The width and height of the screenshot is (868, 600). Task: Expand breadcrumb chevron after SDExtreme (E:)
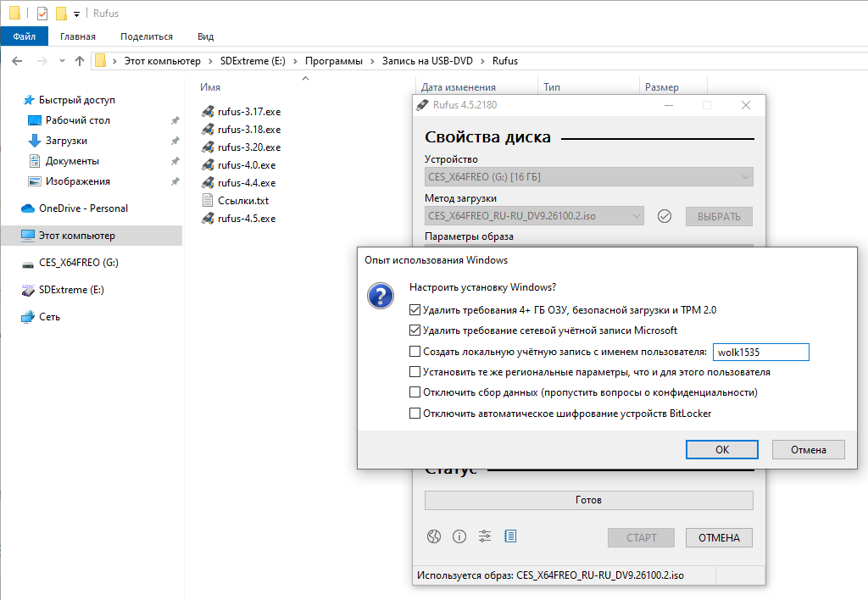coord(295,61)
